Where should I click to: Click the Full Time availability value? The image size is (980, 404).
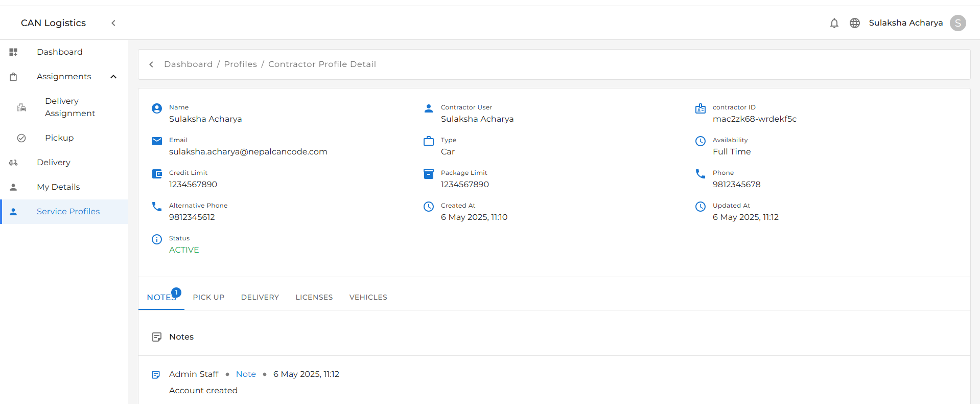tap(732, 152)
